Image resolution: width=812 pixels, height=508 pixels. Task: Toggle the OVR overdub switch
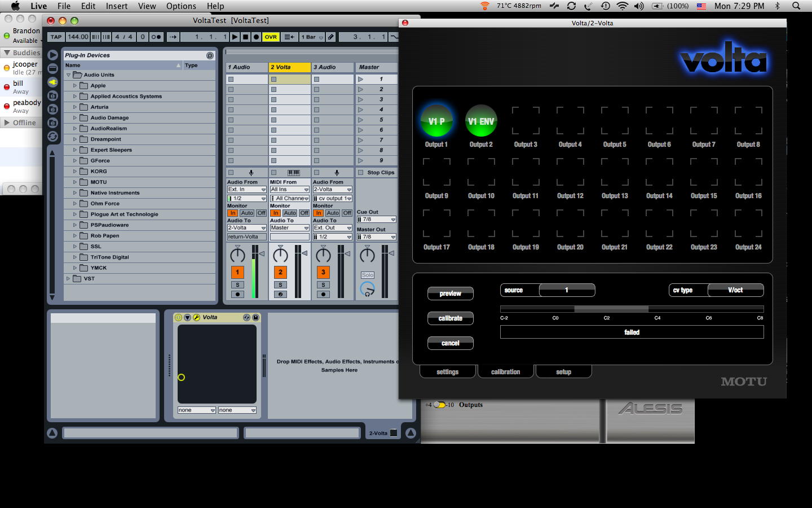[271, 37]
